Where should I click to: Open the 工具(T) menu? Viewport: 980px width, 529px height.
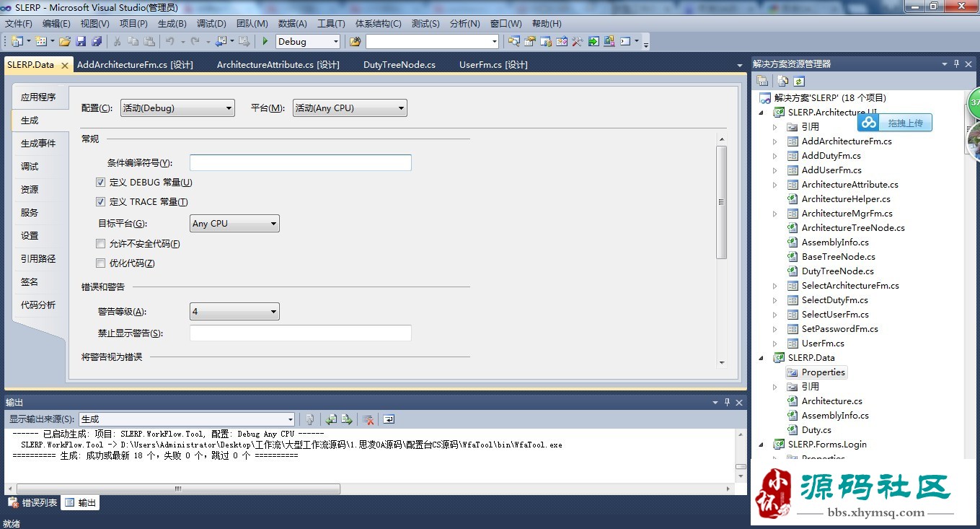pyautogui.click(x=331, y=24)
